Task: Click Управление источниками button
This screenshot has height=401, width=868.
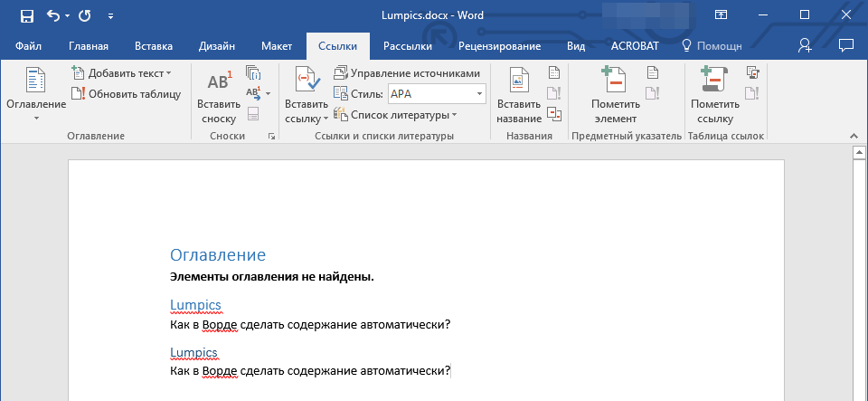Action: tap(407, 73)
